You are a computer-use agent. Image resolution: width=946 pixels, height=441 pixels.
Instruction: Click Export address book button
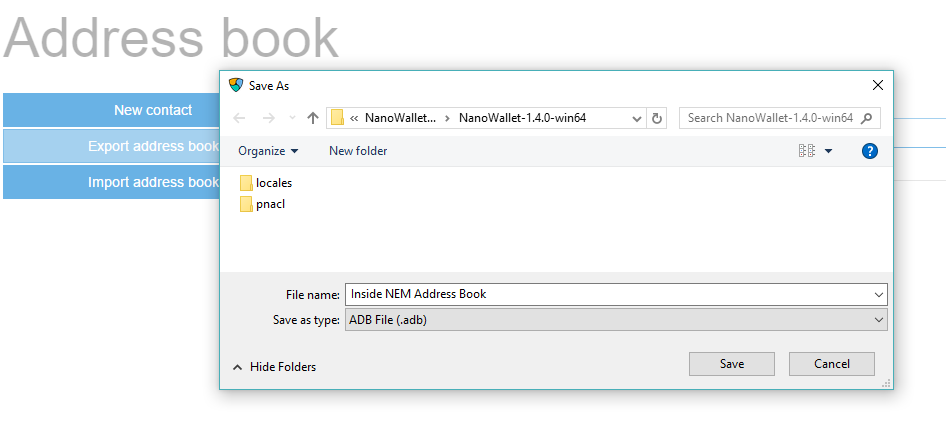pos(112,146)
